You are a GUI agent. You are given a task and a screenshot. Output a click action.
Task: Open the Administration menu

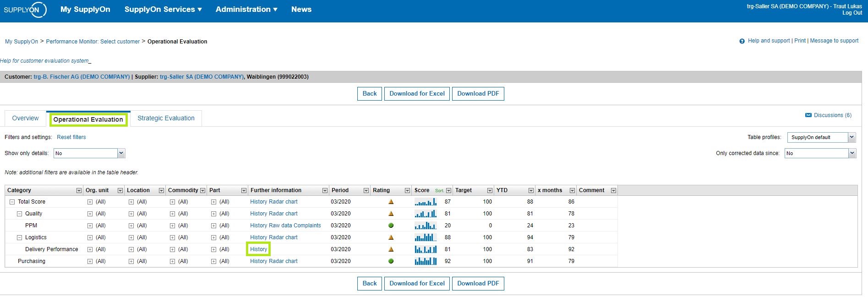[246, 9]
